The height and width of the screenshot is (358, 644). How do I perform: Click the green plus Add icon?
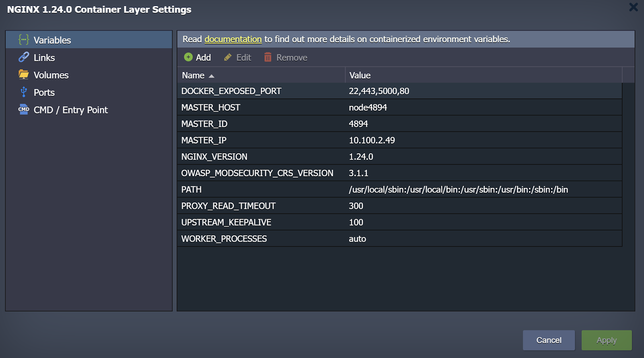188,57
